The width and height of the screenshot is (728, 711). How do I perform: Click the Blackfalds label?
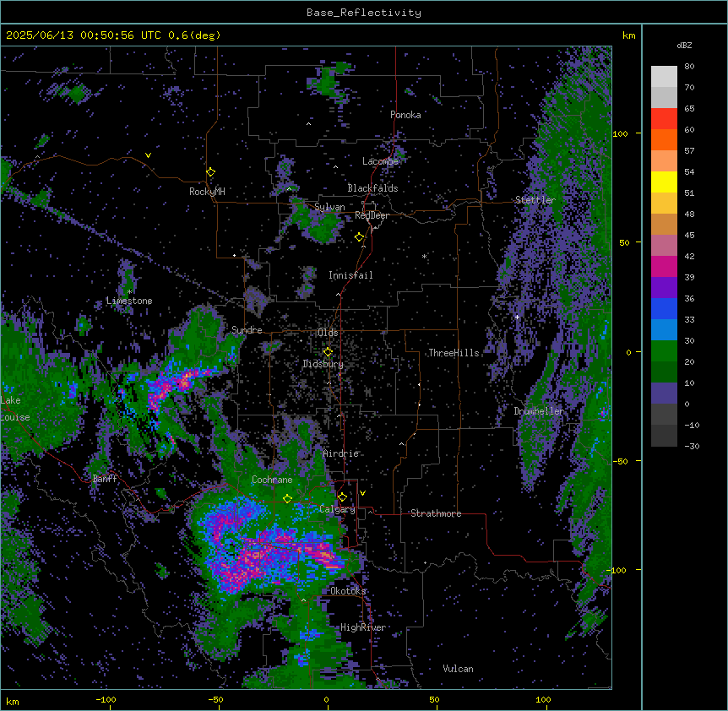click(372, 188)
